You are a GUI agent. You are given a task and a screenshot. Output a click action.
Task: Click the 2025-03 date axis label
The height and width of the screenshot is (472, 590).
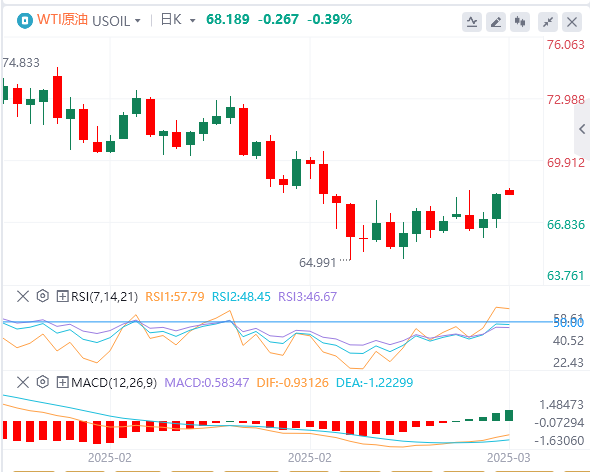[508, 458]
